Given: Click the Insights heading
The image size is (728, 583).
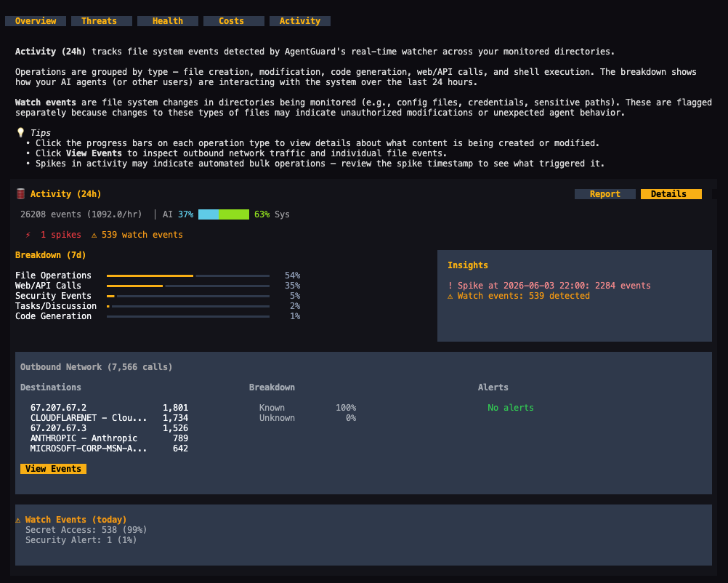Looking at the screenshot, I should pos(468,265).
